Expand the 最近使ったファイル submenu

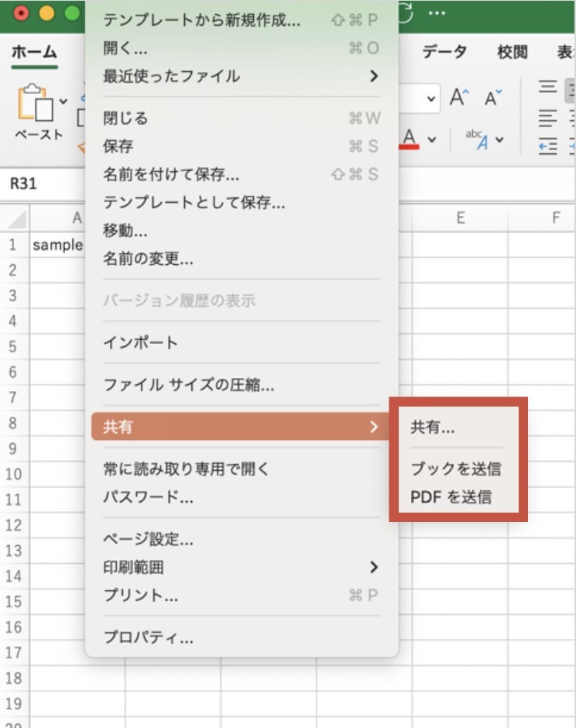point(374,76)
